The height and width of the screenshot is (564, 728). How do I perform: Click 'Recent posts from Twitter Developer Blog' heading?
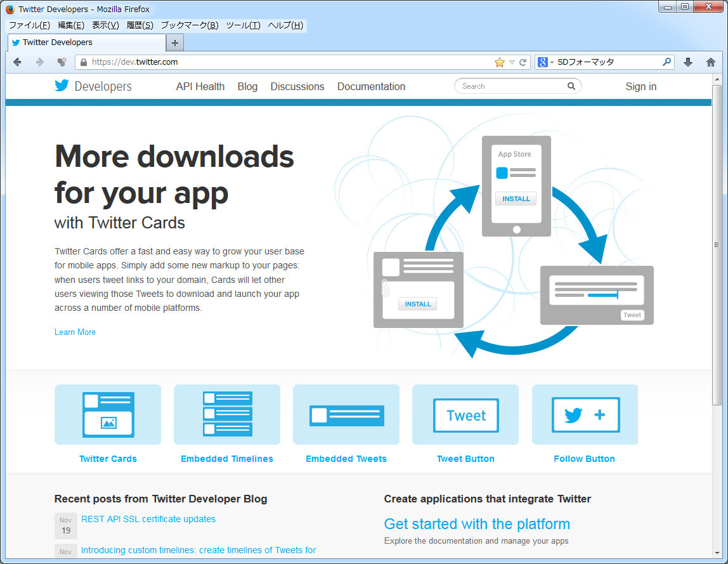point(160,499)
